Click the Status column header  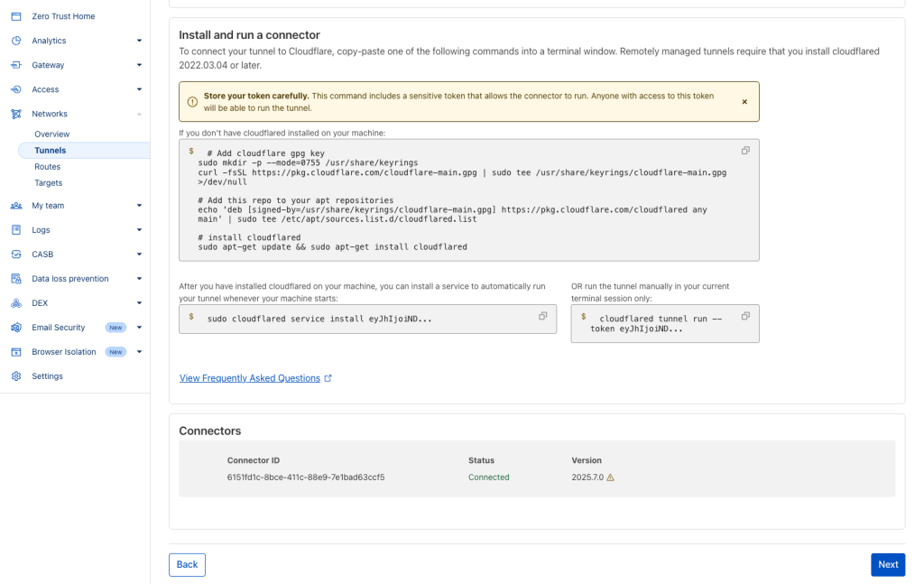(482, 461)
